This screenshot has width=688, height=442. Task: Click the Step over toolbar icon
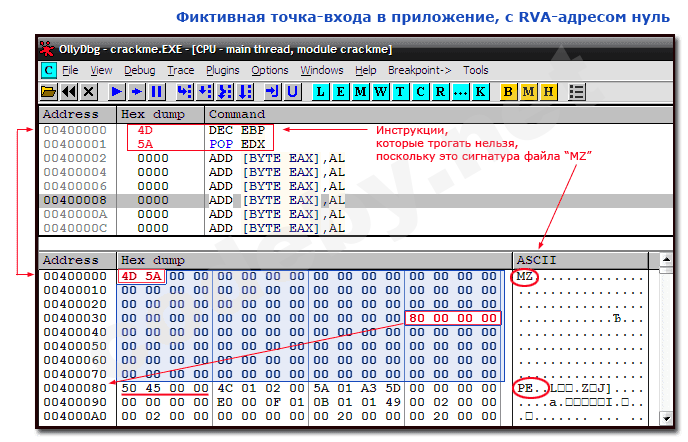[204, 92]
